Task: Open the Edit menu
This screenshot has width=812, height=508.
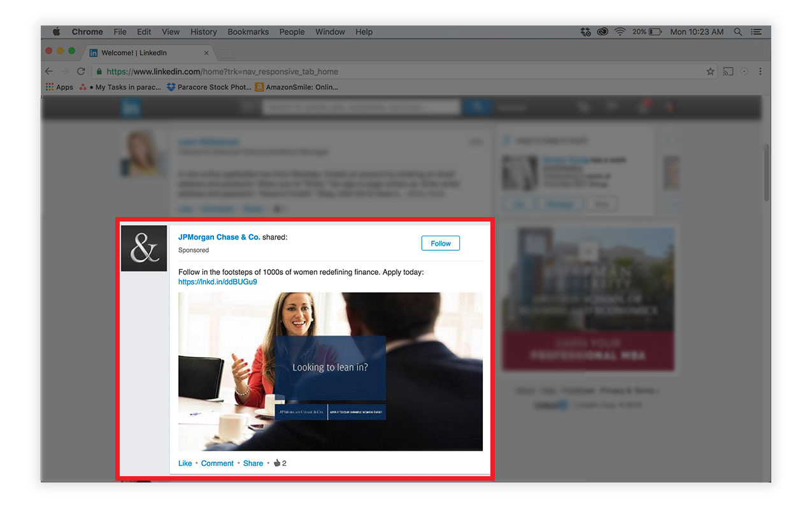Action: pyautogui.click(x=144, y=32)
